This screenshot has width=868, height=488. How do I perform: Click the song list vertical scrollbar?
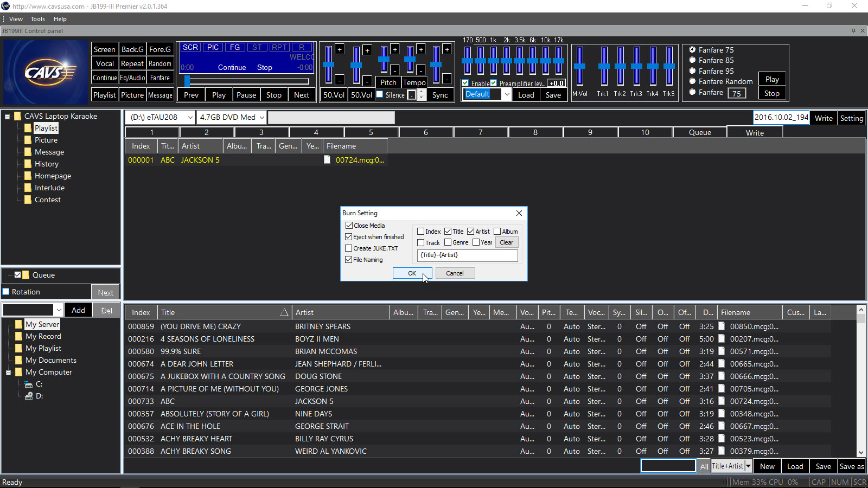point(861,381)
